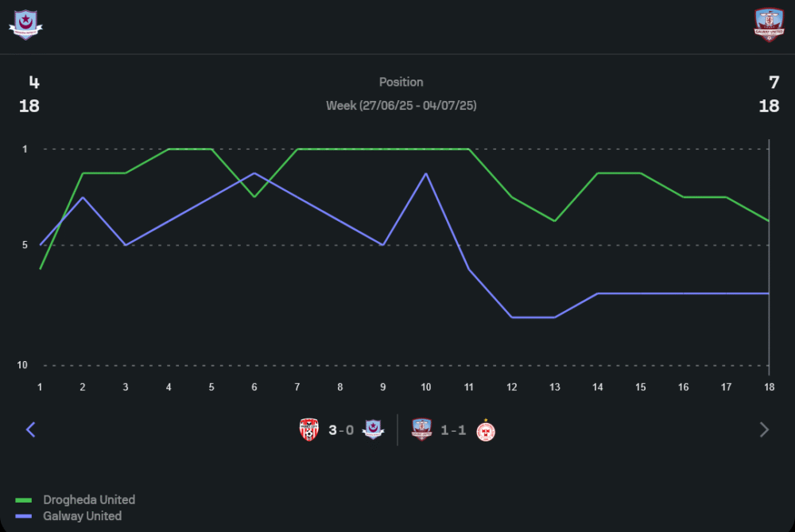Select week 6 on the chart axis
The width and height of the screenshot is (795, 532).
click(254, 386)
